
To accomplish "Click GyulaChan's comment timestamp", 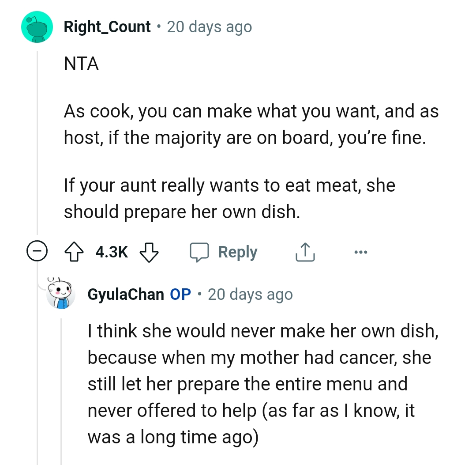I will click(x=250, y=294).
